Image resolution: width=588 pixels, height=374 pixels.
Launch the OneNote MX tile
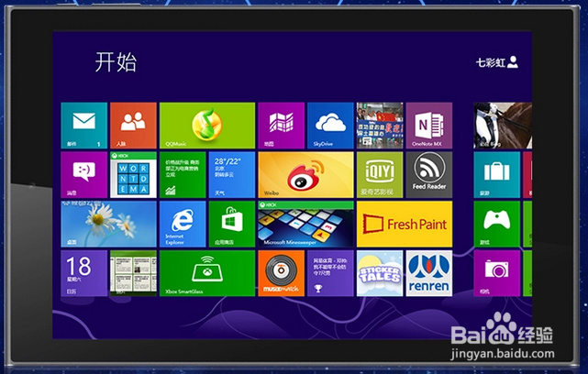429,126
